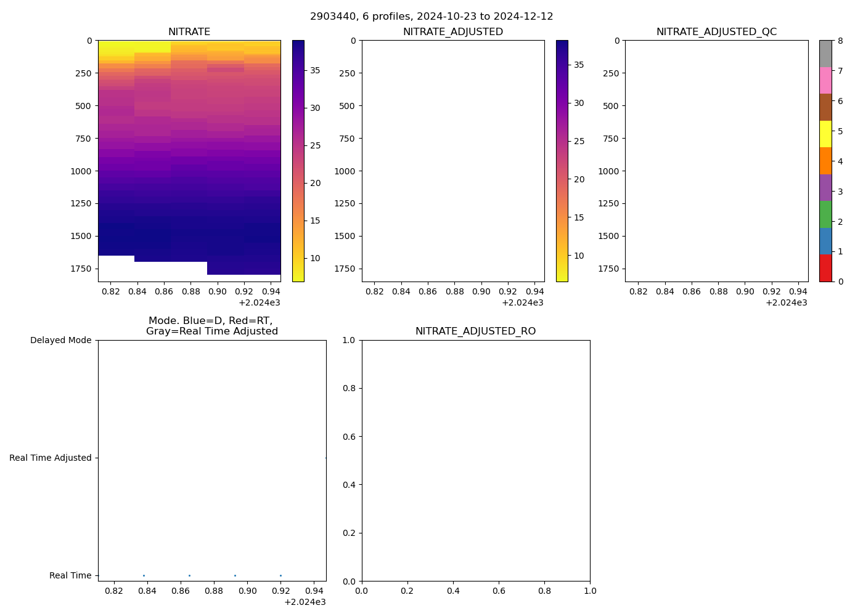The width and height of the screenshot is (863, 616).
Task: Click the brown band in QC colorbar
Action: [825, 107]
